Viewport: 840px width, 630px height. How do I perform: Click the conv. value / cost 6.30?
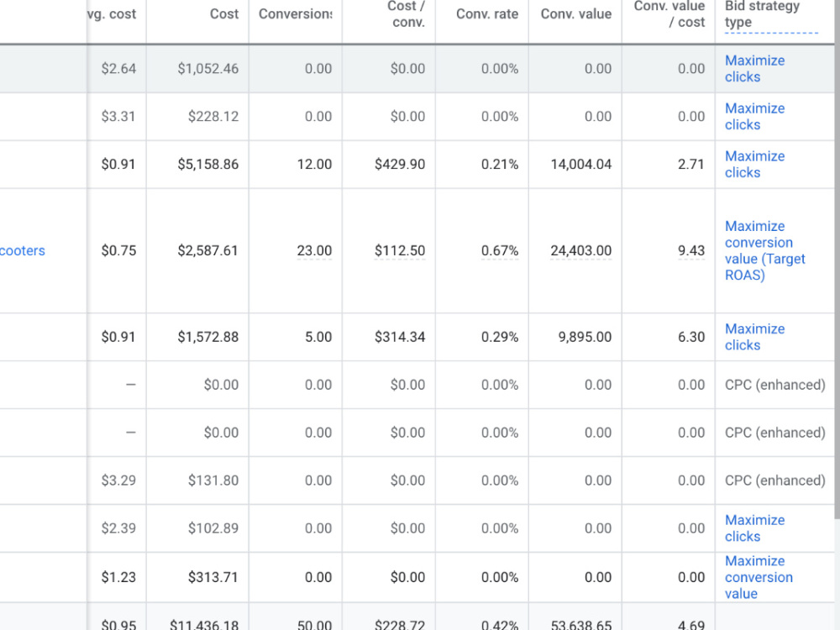tap(691, 337)
